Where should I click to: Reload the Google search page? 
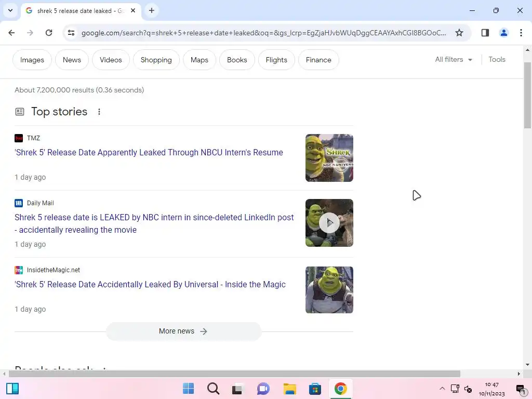pos(49,33)
